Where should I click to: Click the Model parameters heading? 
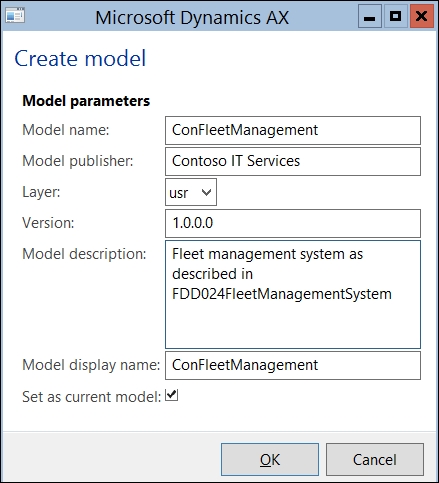[86, 101]
